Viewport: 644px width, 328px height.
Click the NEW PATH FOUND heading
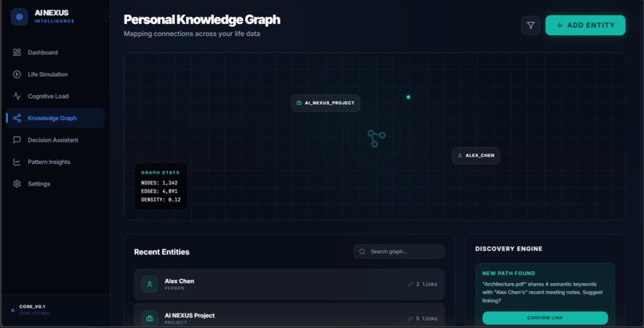tap(508, 274)
